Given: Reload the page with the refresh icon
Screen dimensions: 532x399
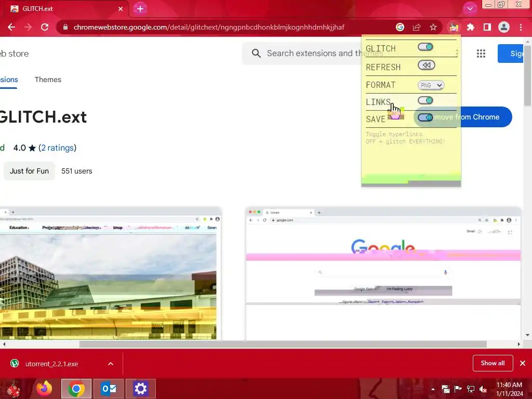Looking at the screenshot, I should (x=45, y=27).
